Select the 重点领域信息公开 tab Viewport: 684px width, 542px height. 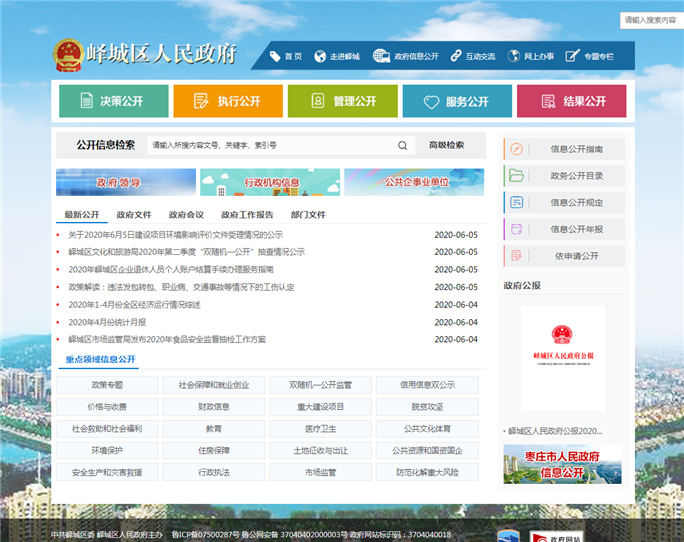pyautogui.click(x=100, y=359)
